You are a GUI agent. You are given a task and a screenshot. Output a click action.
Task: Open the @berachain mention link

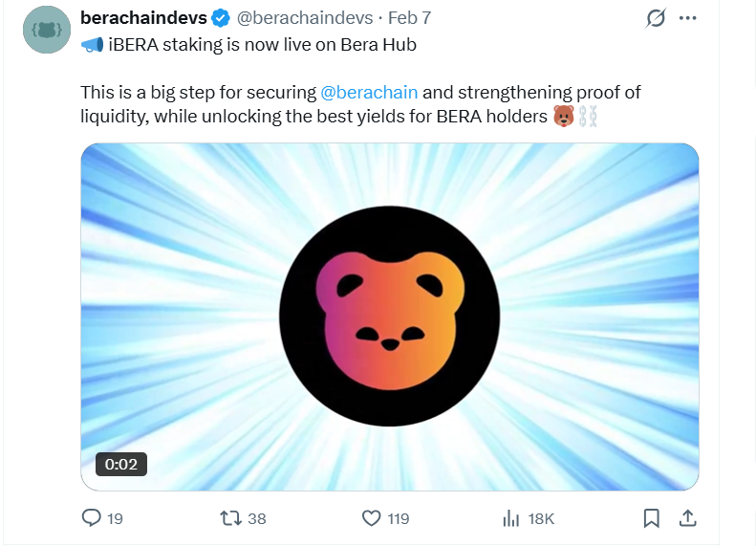(x=369, y=93)
